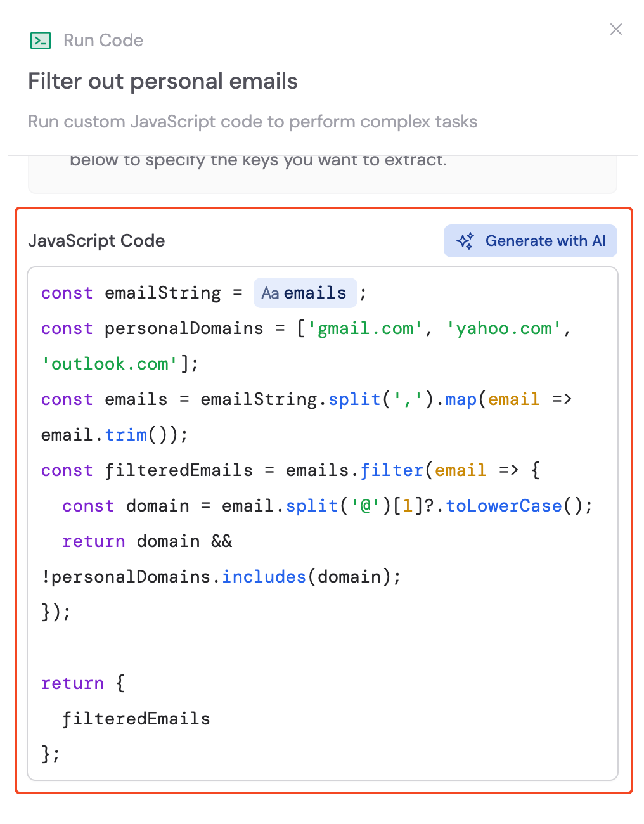
Task: Click the JavaScript Code section label
Action: [x=96, y=241]
